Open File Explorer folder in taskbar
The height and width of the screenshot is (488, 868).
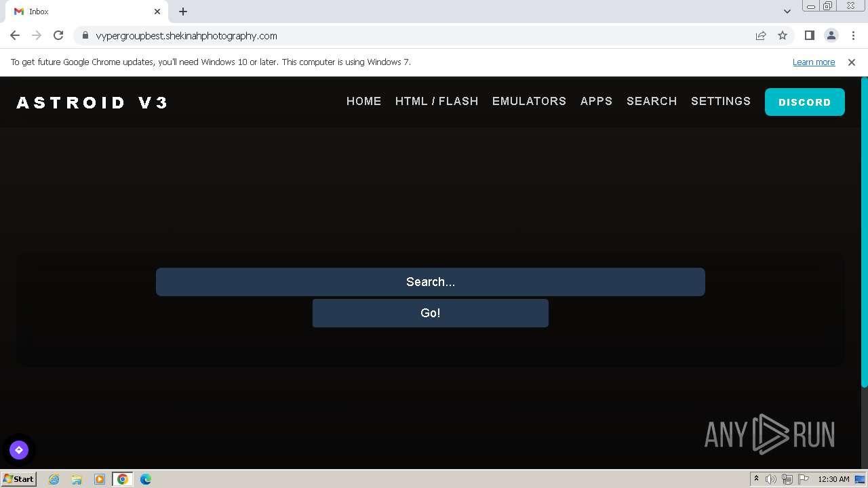click(77, 479)
